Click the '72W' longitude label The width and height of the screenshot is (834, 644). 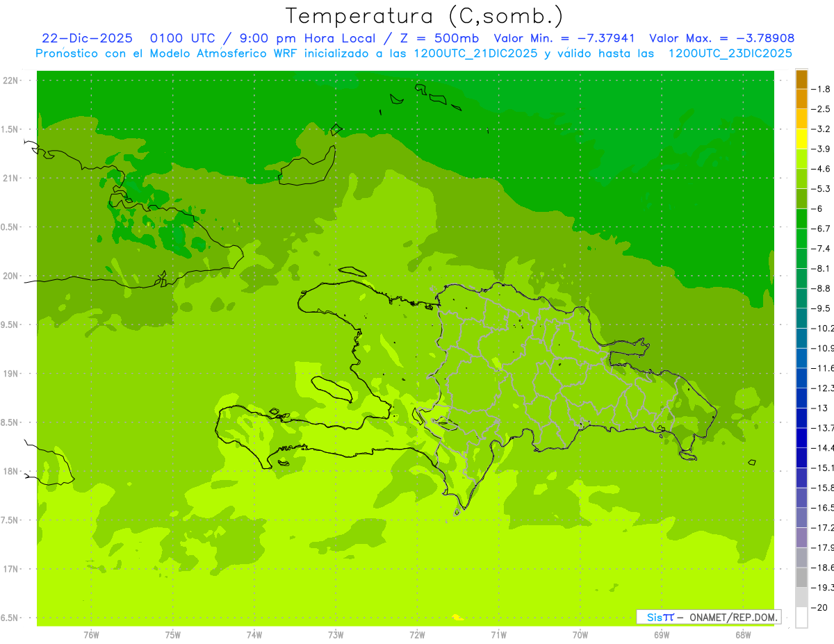point(417,635)
